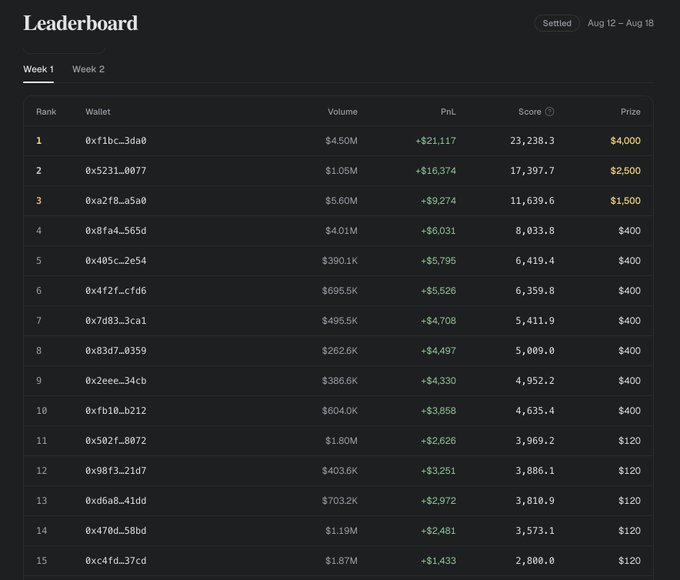Select wallet 0x405c…2e54
This screenshot has height=580, width=680.
[116, 261]
